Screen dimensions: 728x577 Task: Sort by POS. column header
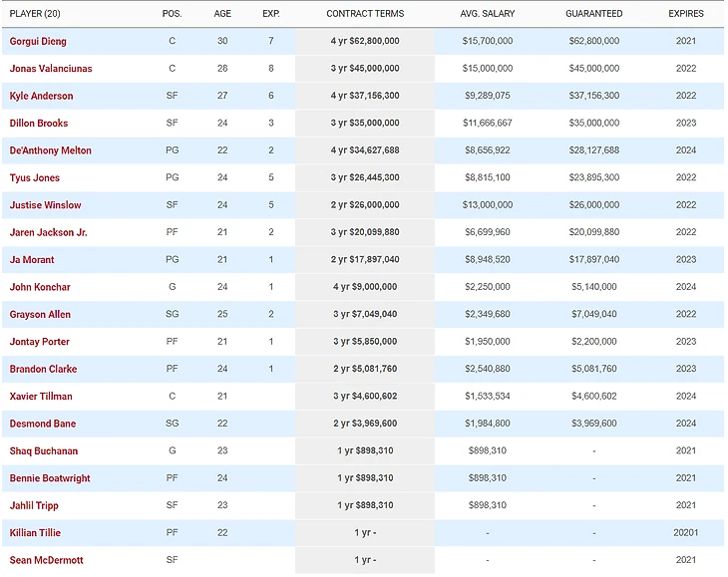click(x=172, y=14)
